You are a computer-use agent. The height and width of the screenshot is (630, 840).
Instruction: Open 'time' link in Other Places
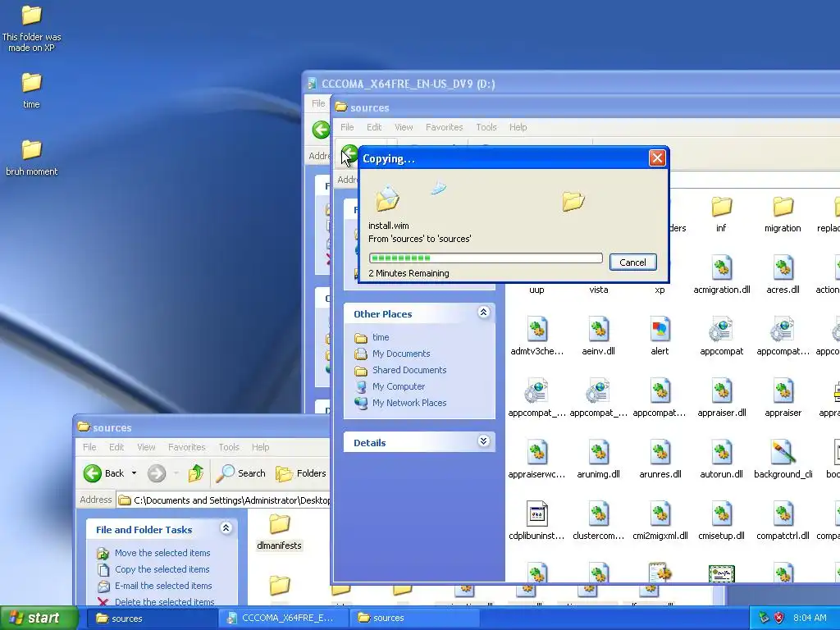[381, 337]
